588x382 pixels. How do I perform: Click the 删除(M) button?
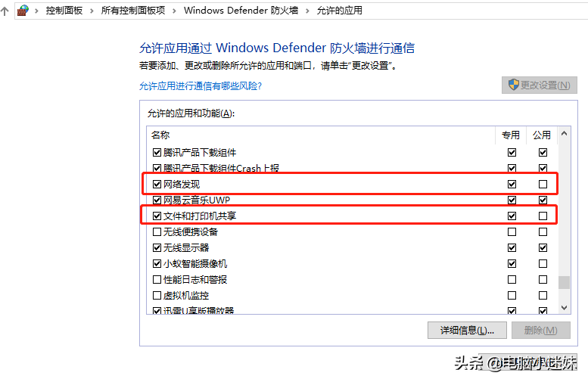(541, 331)
